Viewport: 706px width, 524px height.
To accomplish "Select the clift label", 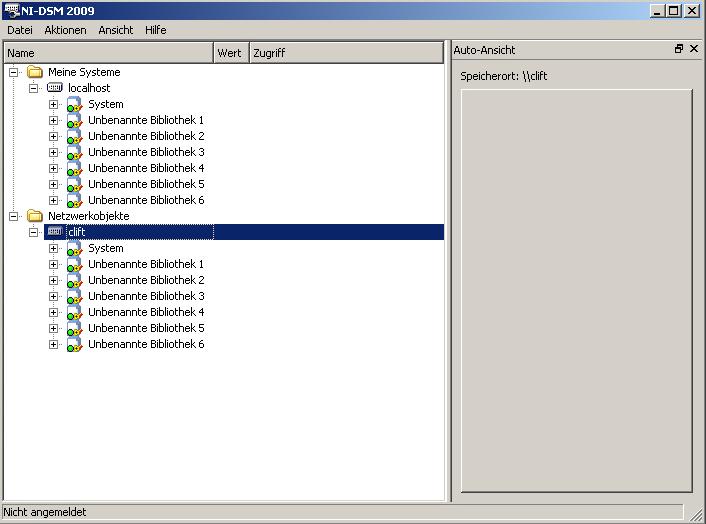I will (77, 232).
